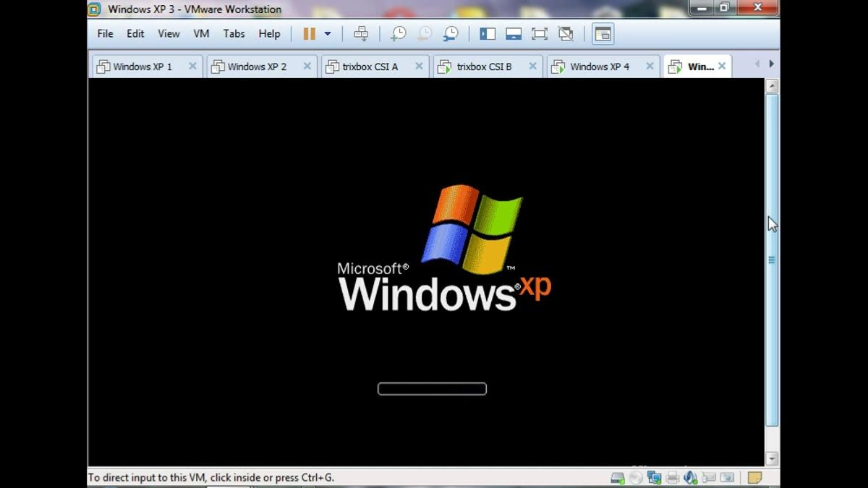868x488 pixels.
Task: Open the File menu
Action: point(105,34)
